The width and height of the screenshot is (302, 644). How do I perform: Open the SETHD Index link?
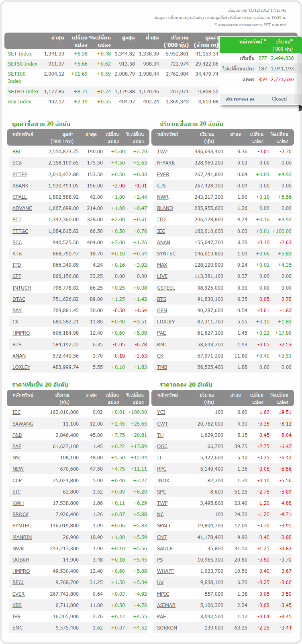(x=23, y=91)
